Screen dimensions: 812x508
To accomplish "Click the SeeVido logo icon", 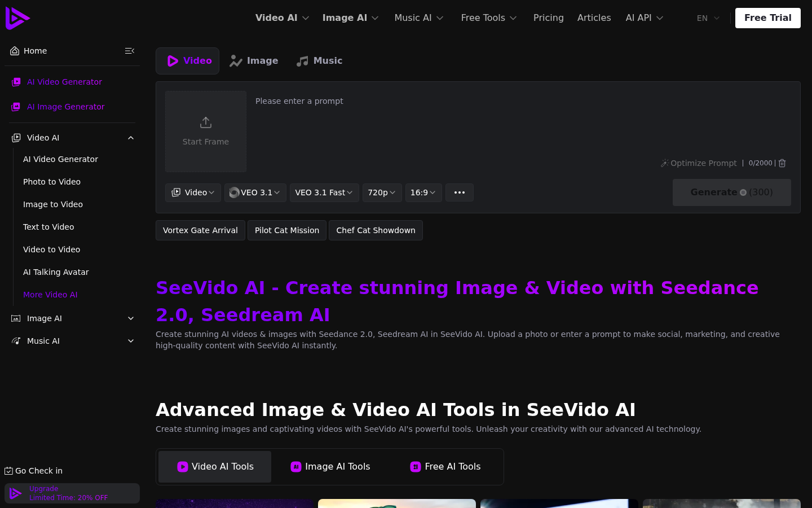I will [x=17, y=18].
